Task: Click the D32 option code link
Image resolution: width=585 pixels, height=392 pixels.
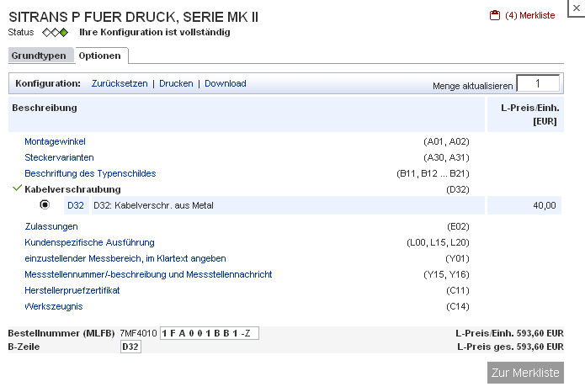Action: point(76,205)
